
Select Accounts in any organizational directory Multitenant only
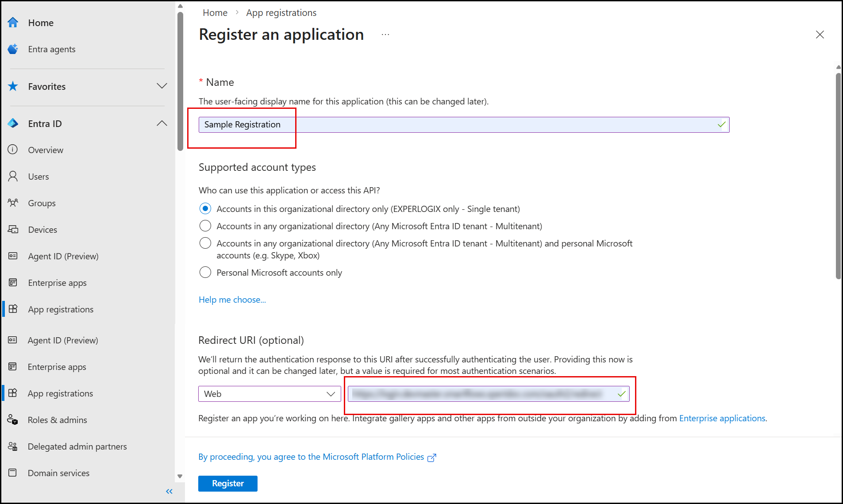pos(205,226)
